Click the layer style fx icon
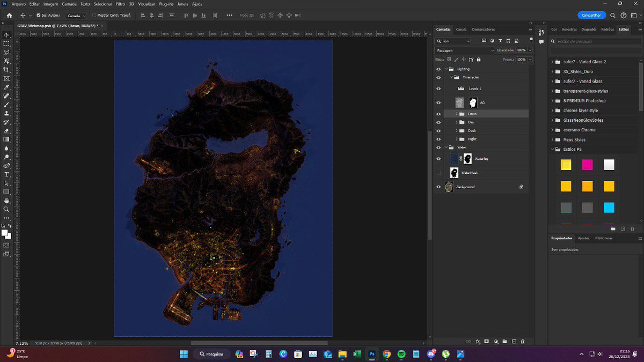This screenshot has height=362, width=644. coord(478,341)
